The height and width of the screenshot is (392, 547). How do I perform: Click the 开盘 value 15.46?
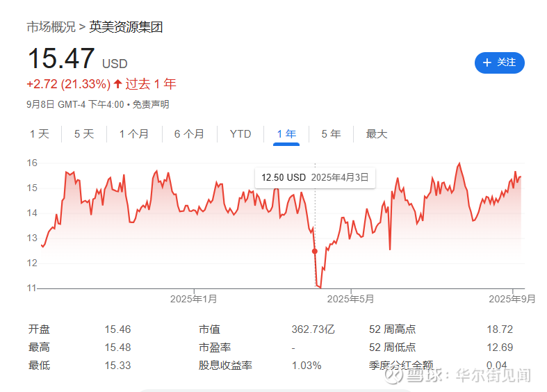(117, 329)
